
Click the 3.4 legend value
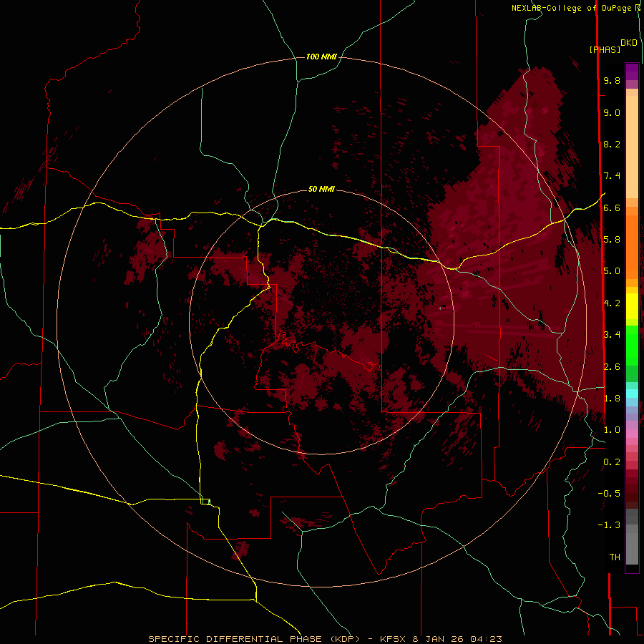(612, 335)
